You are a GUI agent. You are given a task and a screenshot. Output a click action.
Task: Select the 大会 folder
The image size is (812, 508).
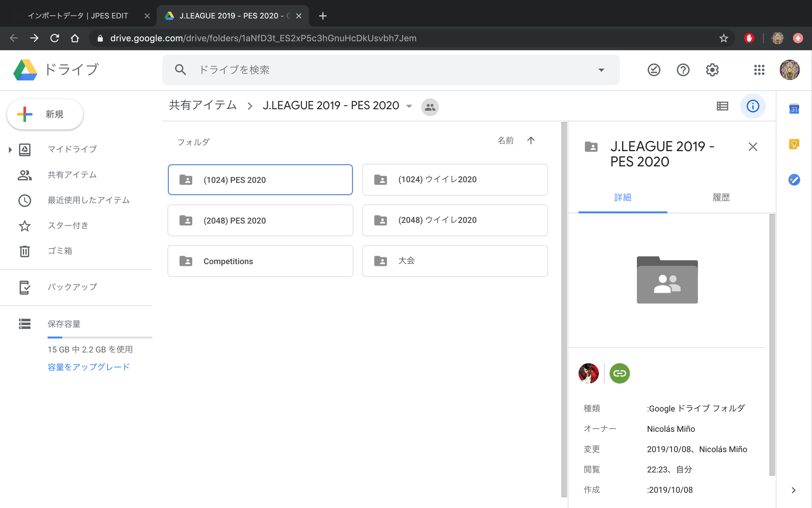(x=455, y=261)
